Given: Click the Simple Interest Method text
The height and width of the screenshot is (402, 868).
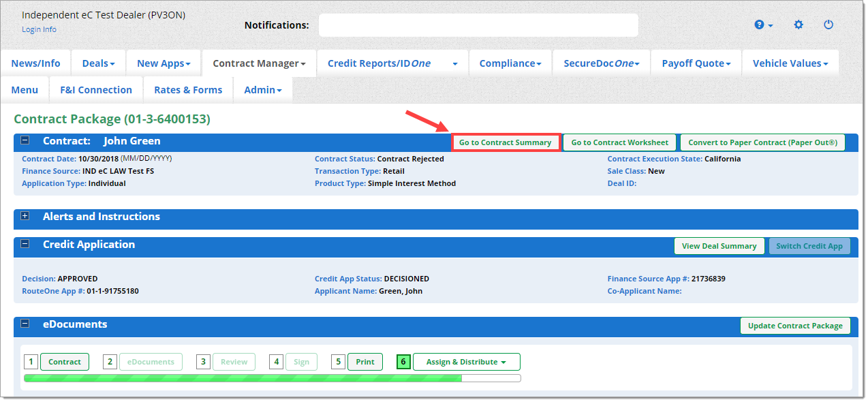Looking at the screenshot, I should pyautogui.click(x=412, y=183).
